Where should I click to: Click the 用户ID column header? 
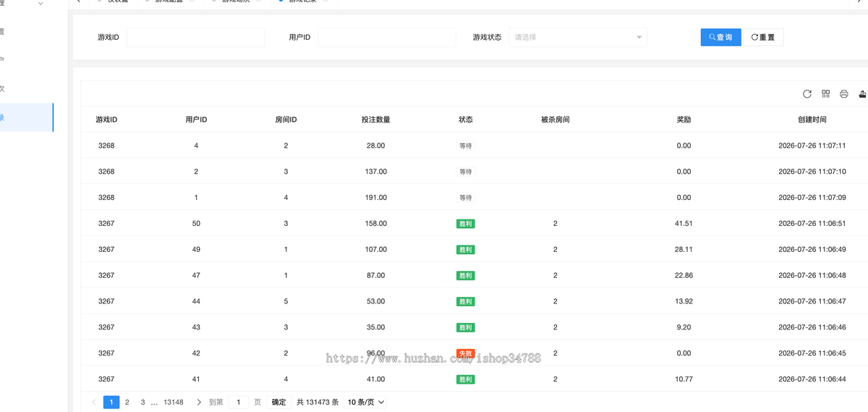196,119
